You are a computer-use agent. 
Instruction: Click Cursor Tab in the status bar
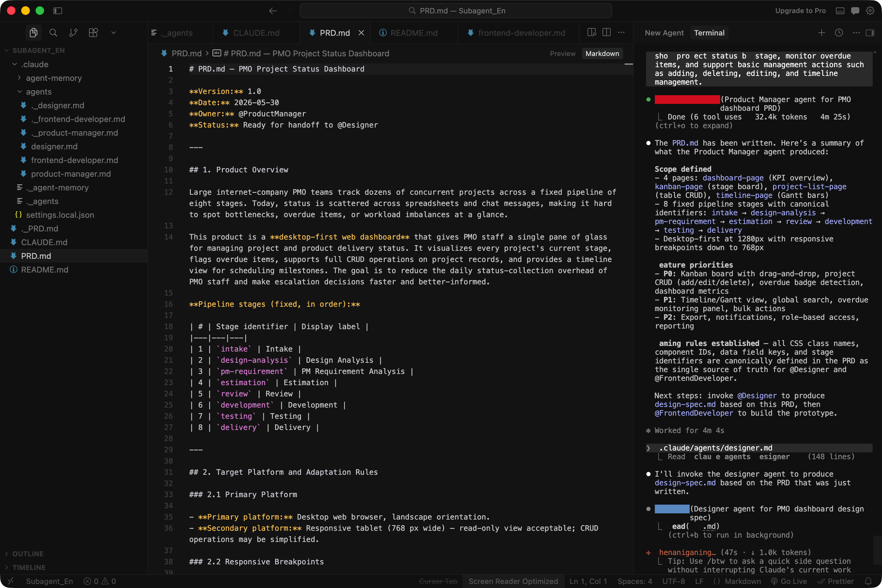point(438,581)
